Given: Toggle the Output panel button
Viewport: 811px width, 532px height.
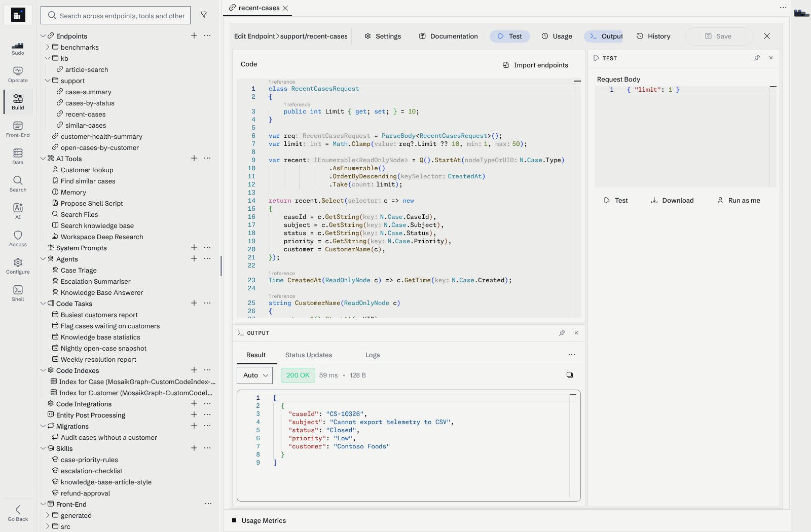Looking at the screenshot, I should click(x=604, y=36).
